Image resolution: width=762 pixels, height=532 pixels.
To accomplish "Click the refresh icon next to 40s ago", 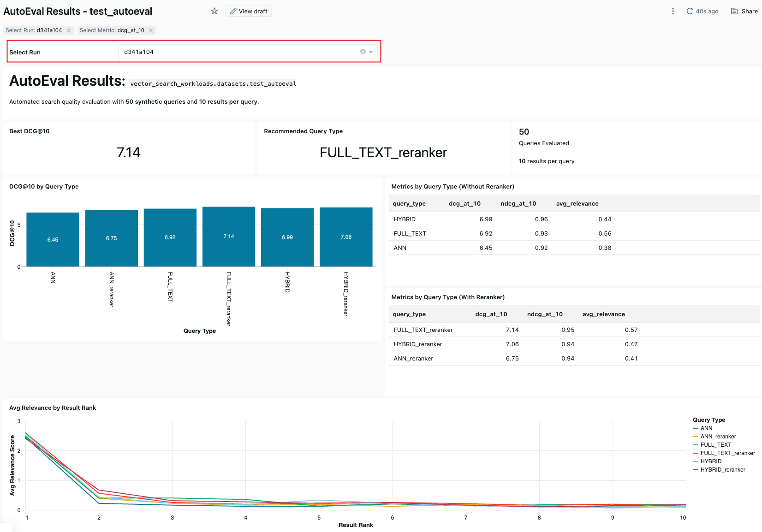I will pos(690,11).
